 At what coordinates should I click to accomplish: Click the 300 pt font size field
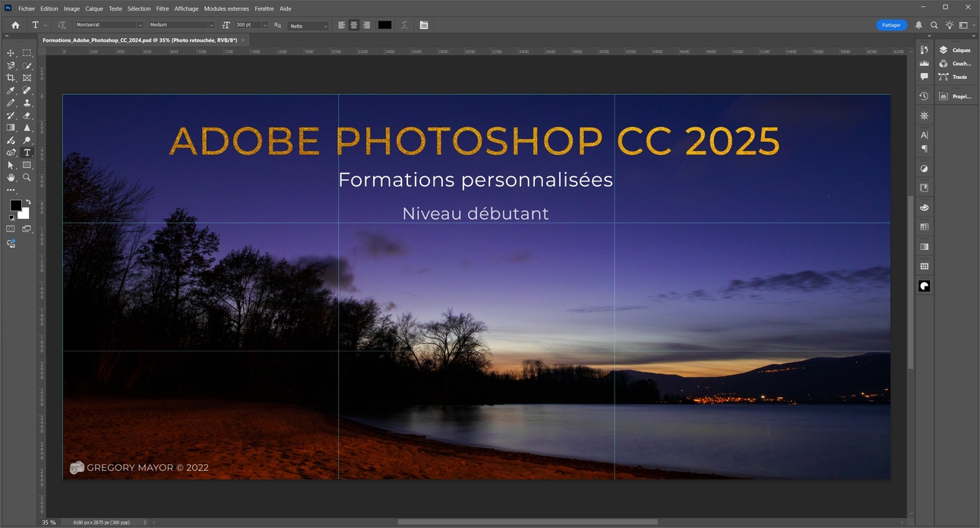[x=247, y=25]
